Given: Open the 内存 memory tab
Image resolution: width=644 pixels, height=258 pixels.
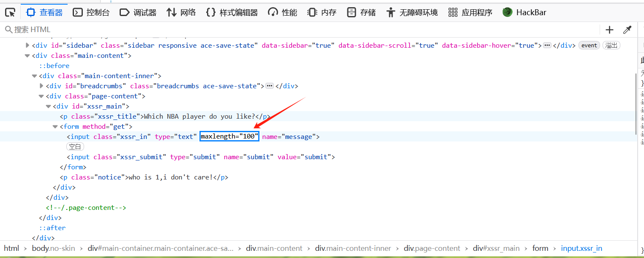Looking at the screenshot, I should click(322, 12).
